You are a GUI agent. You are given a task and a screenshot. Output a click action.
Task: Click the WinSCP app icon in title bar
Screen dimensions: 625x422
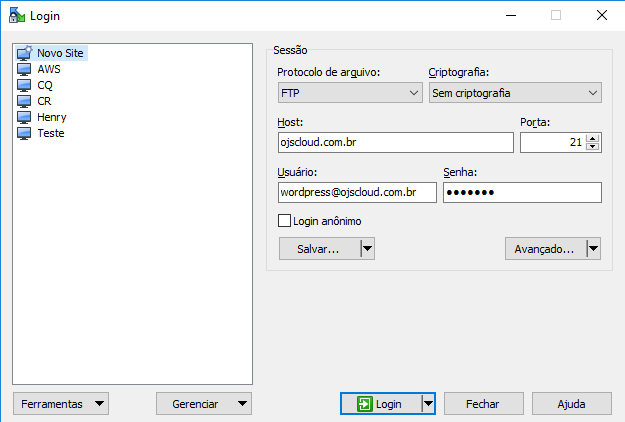click(17, 16)
